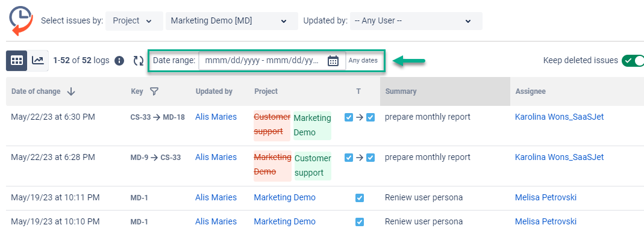Open the logs info icon
Screen dimensions: 644x234
119,61
